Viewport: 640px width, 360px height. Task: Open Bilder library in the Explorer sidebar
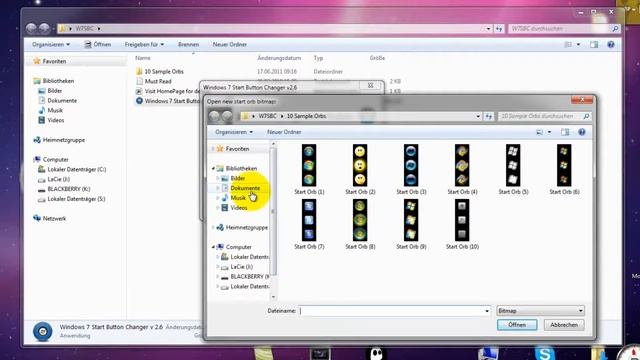tap(54, 91)
